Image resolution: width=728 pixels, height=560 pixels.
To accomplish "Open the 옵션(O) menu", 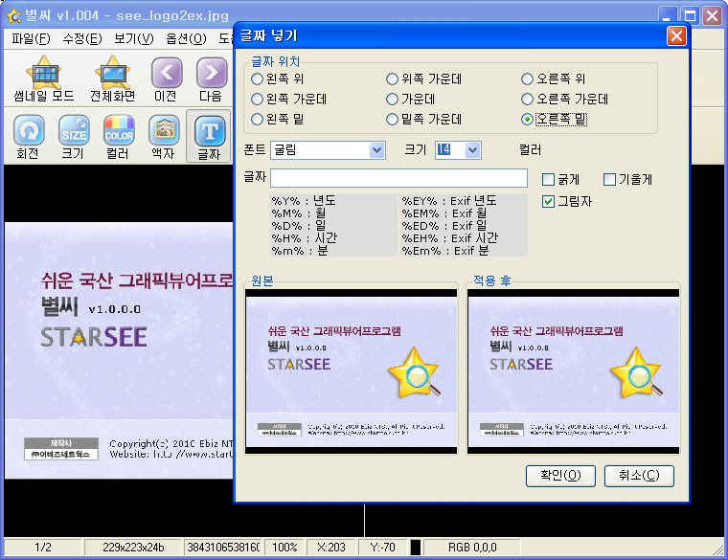I will click(186, 39).
